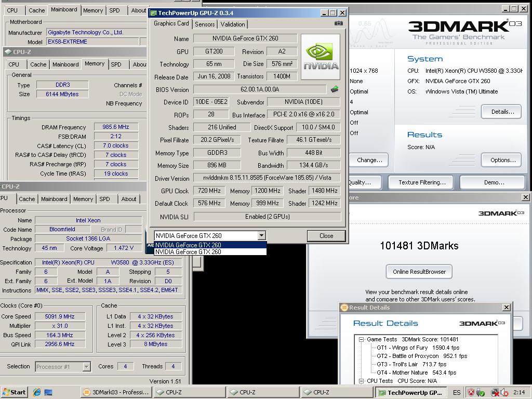The height and width of the screenshot is (399, 532).
Task: Click the QPI Link value 2956.6 MHz
Action: tap(60, 344)
